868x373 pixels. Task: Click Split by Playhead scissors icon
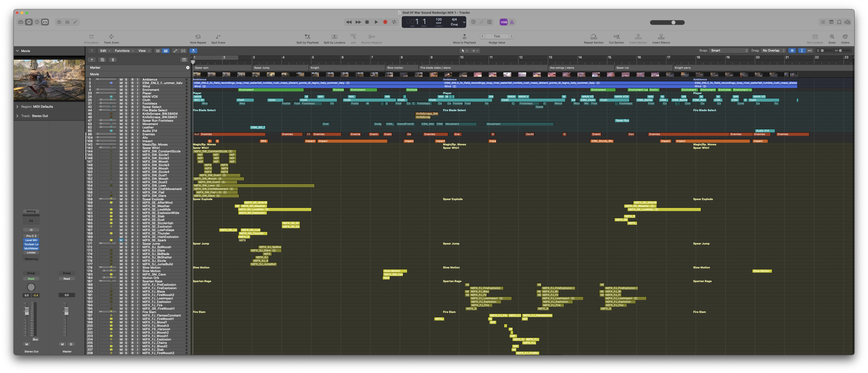point(307,36)
